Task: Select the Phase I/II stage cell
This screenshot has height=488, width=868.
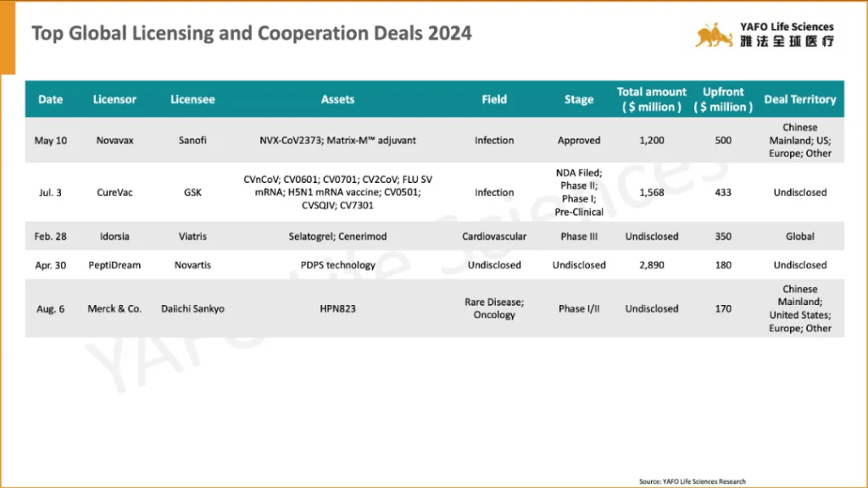Action: tap(579, 309)
